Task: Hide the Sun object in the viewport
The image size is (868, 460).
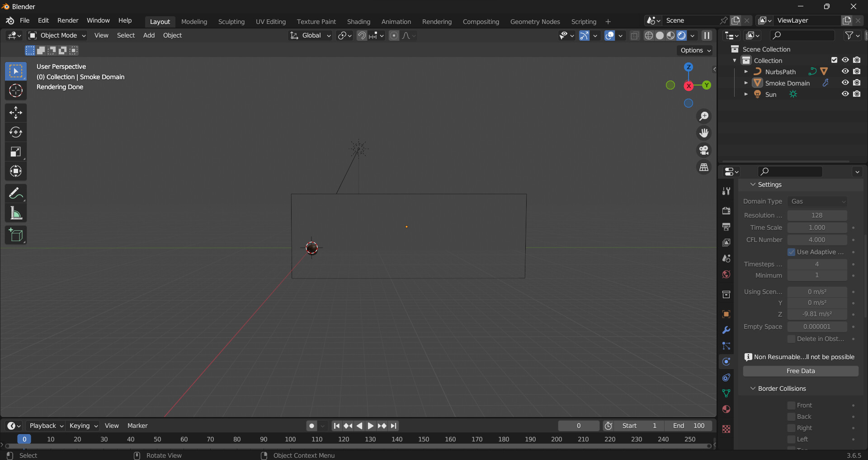Action: 845,94
